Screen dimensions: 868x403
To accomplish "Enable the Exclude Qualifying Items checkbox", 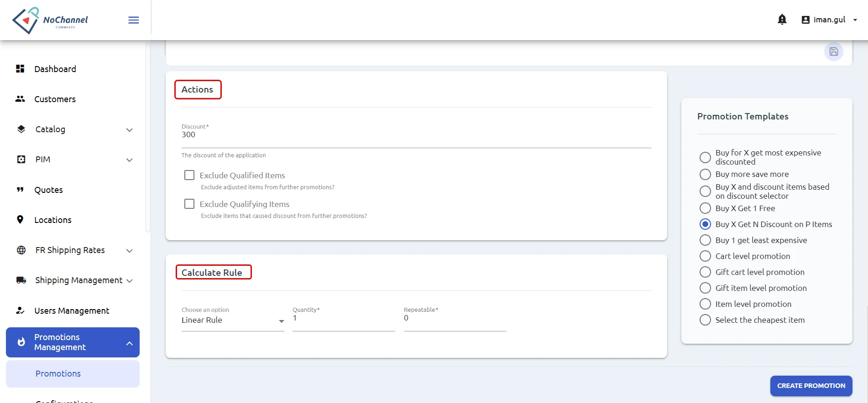I will pyautogui.click(x=189, y=204).
